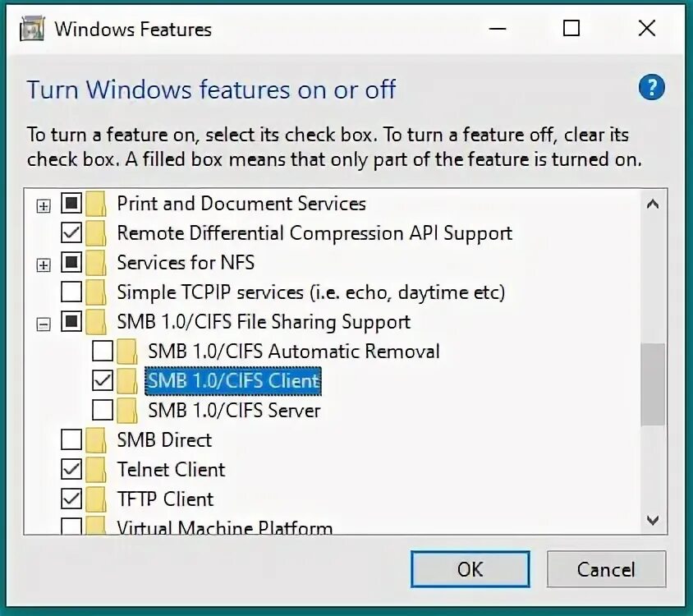
Task: Expand Print and Document Services node
Action: (44, 206)
